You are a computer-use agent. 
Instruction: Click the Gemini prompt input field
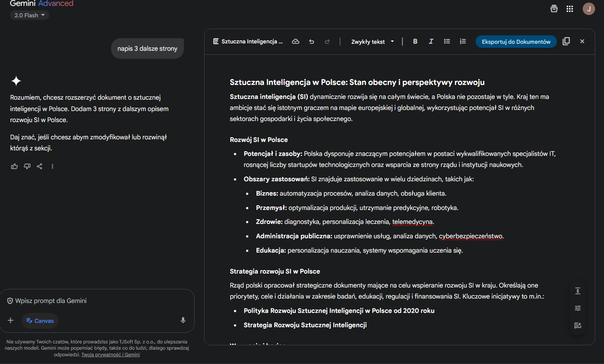coord(92,300)
